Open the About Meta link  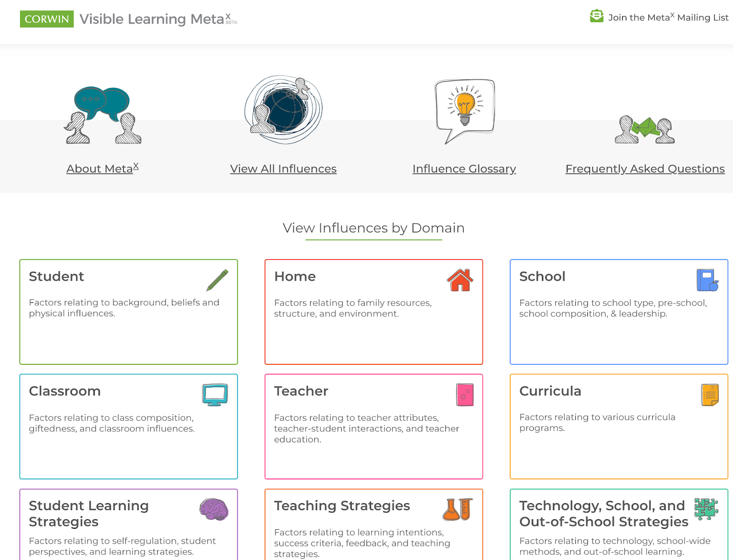(102, 169)
